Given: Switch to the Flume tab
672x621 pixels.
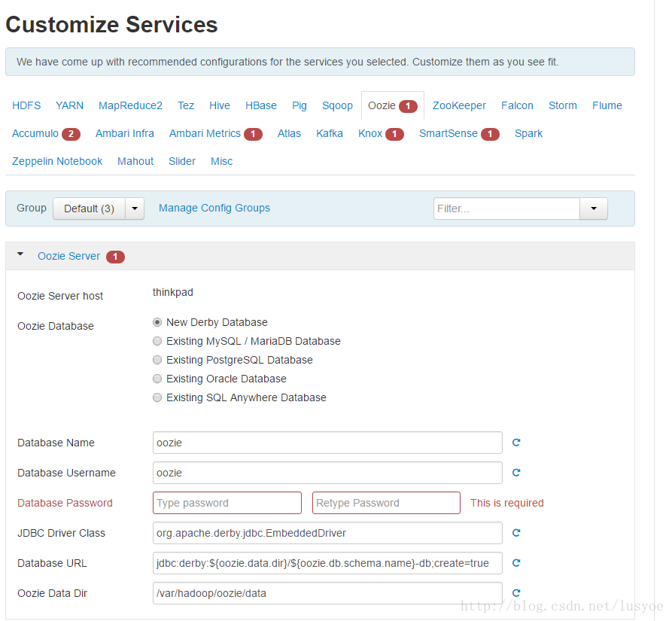Looking at the screenshot, I should pyautogui.click(x=607, y=105).
